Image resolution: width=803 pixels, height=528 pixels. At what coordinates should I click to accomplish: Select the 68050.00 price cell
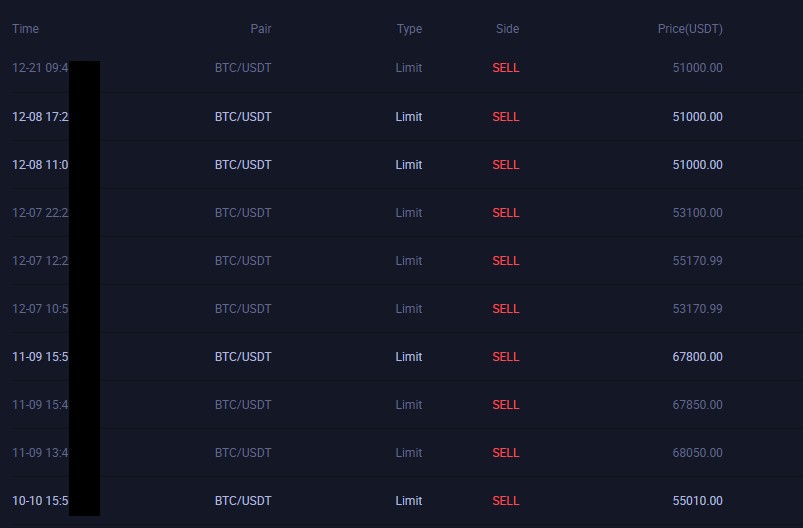[698, 453]
